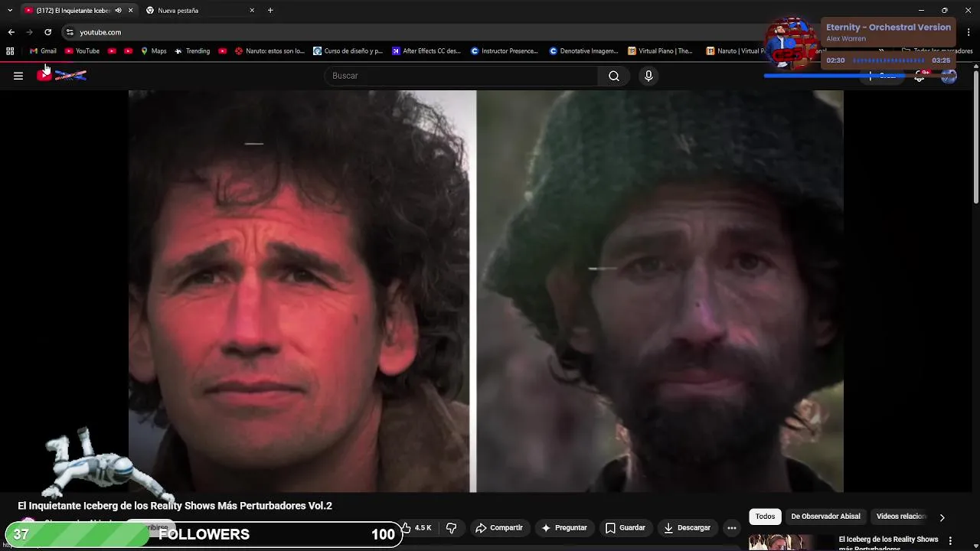Open the Trending bookmark

point(192,51)
